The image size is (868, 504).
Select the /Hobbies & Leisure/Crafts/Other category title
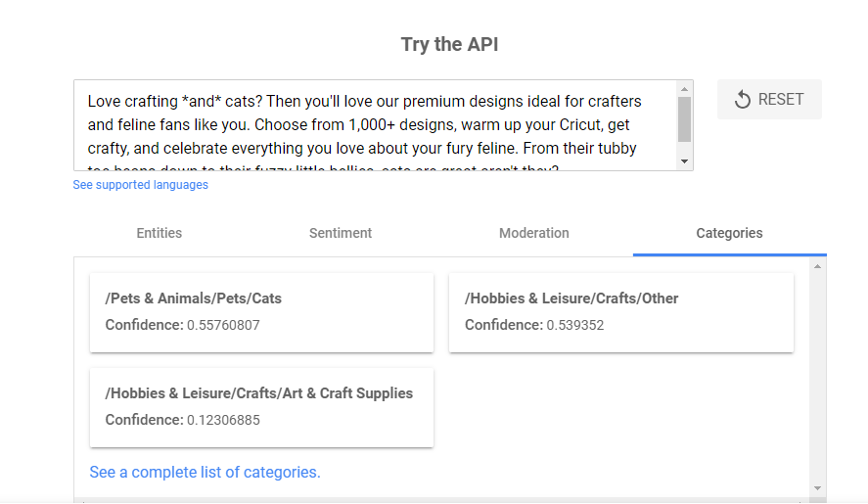571,298
